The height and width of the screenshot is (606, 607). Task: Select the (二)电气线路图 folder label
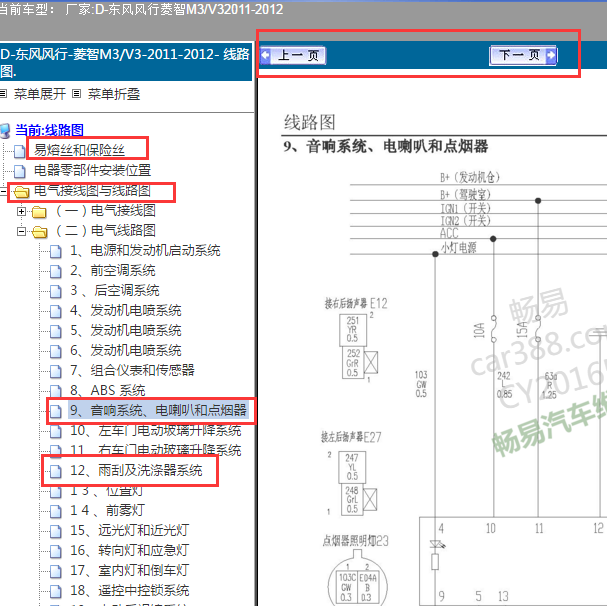click(x=105, y=230)
